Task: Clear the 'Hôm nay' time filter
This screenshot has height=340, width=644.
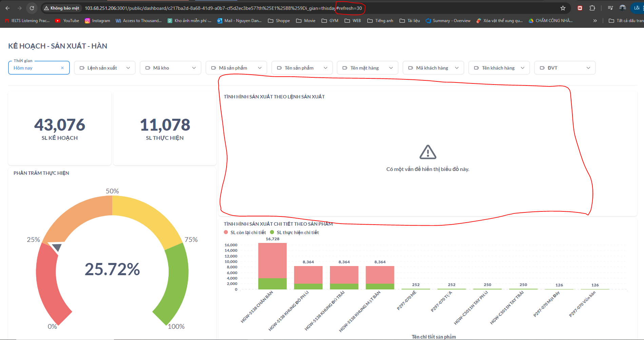Action: [x=62, y=68]
